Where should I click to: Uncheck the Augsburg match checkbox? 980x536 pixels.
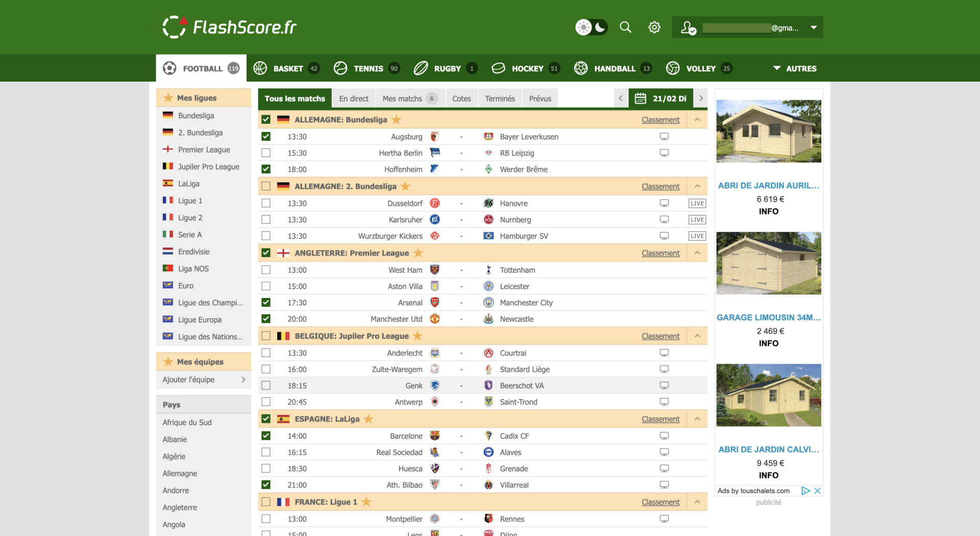266,136
